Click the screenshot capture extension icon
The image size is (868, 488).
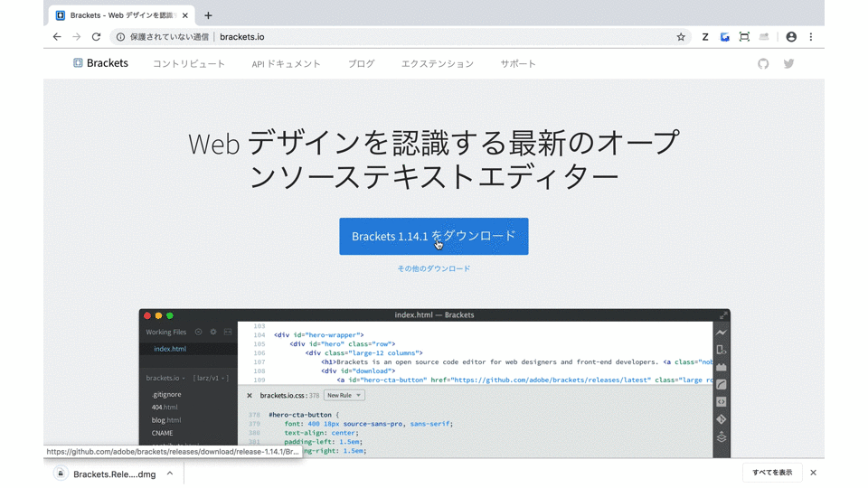[744, 37]
